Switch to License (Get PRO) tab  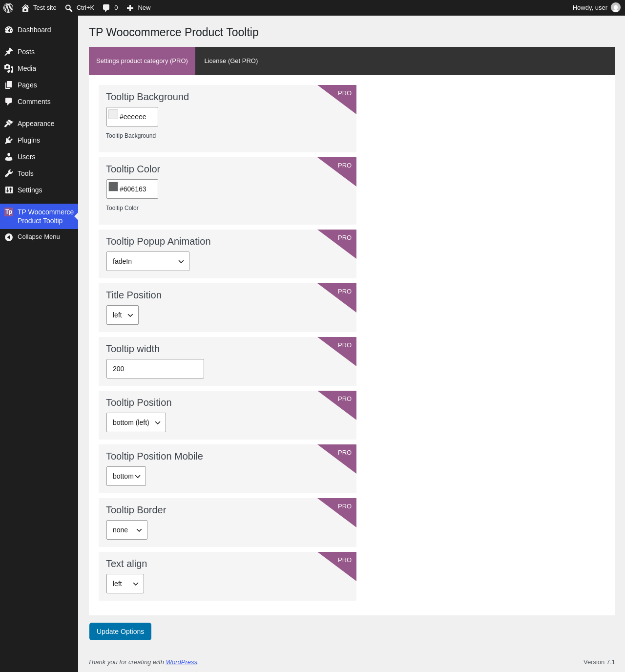pyautogui.click(x=231, y=61)
